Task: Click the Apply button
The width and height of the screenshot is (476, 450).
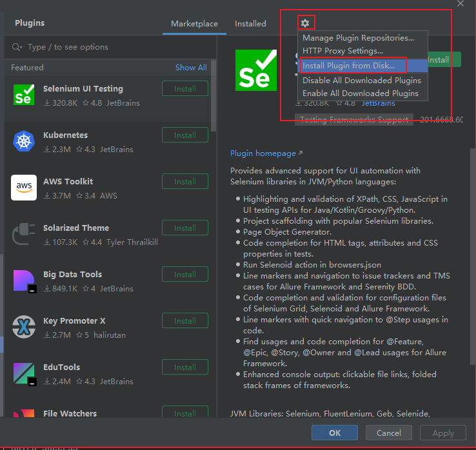Action: [x=443, y=433]
